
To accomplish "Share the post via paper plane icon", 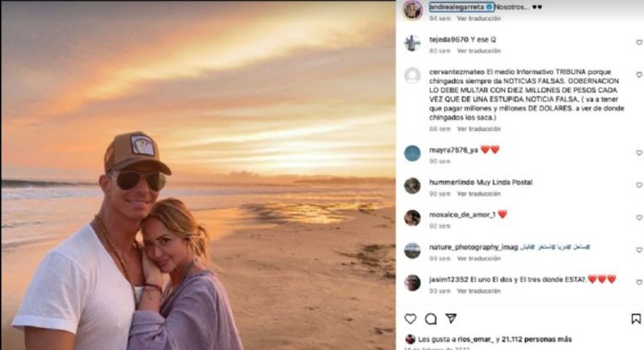I will click(x=451, y=319).
